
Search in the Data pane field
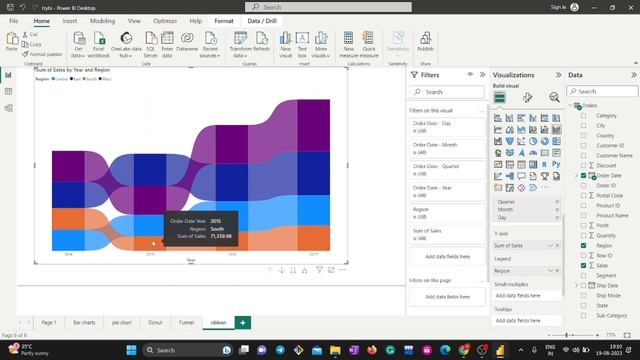tap(602, 91)
